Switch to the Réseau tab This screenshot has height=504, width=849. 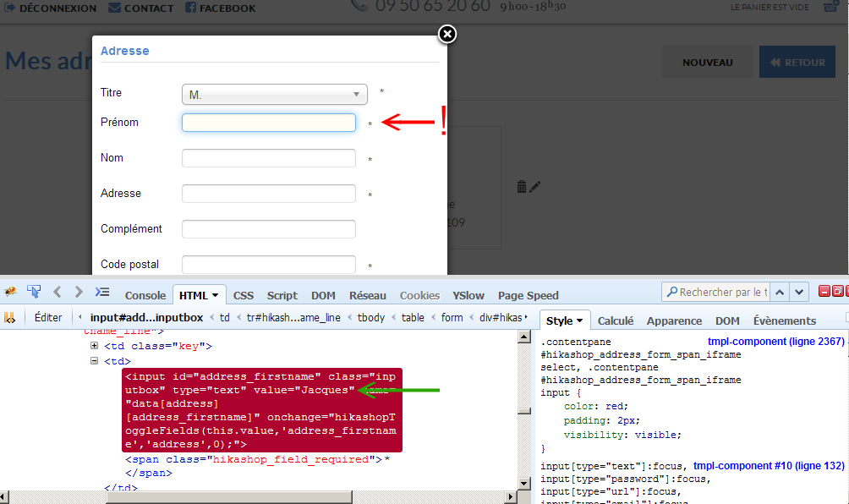(368, 296)
